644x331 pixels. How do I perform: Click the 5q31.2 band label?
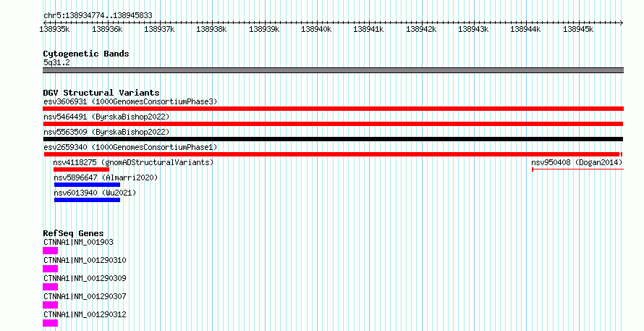pos(56,62)
